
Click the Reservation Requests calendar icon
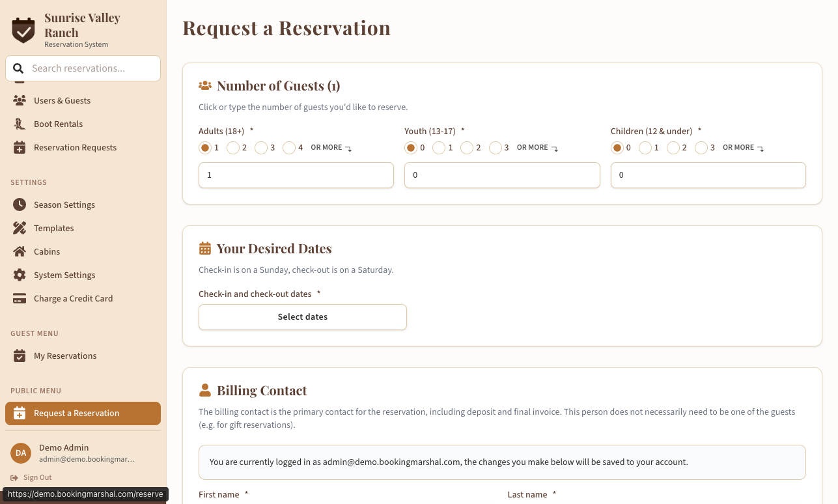[x=20, y=147]
